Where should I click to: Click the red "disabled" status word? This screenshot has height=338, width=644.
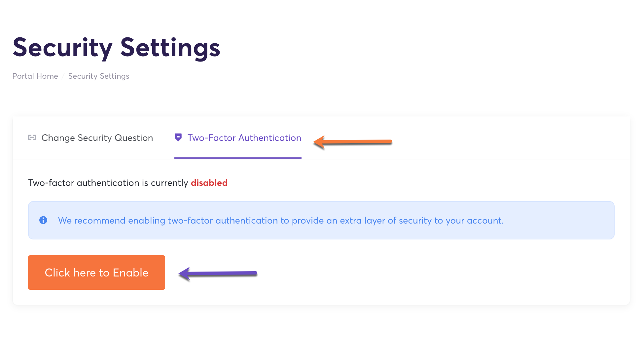(x=209, y=183)
